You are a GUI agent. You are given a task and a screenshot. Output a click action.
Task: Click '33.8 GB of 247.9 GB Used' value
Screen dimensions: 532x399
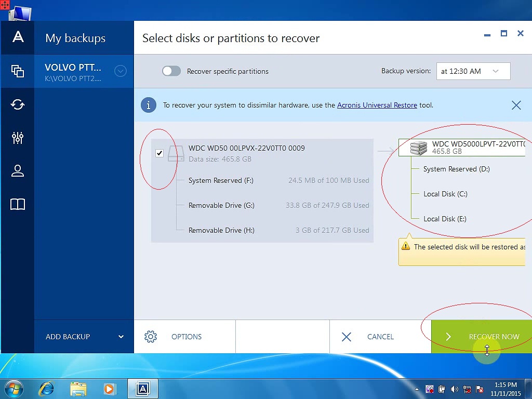[327, 205]
